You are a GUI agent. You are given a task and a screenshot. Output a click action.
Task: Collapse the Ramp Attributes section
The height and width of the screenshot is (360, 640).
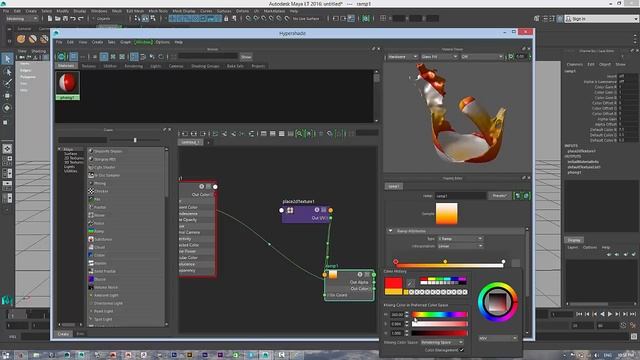pyautogui.click(x=391, y=231)
